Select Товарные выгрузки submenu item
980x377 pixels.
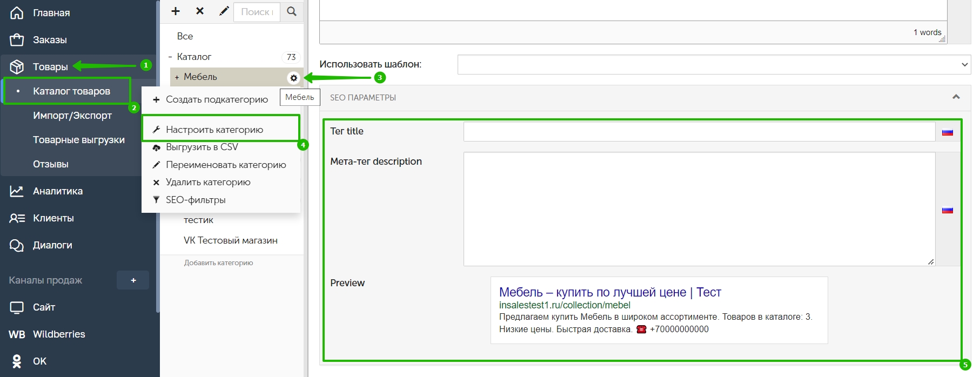point(78,140)
